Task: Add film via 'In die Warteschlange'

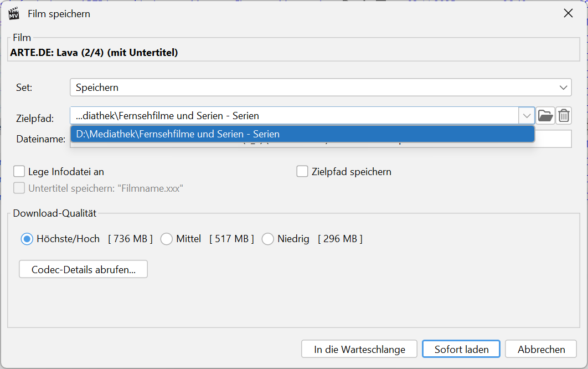Action: tap(359, 350)
